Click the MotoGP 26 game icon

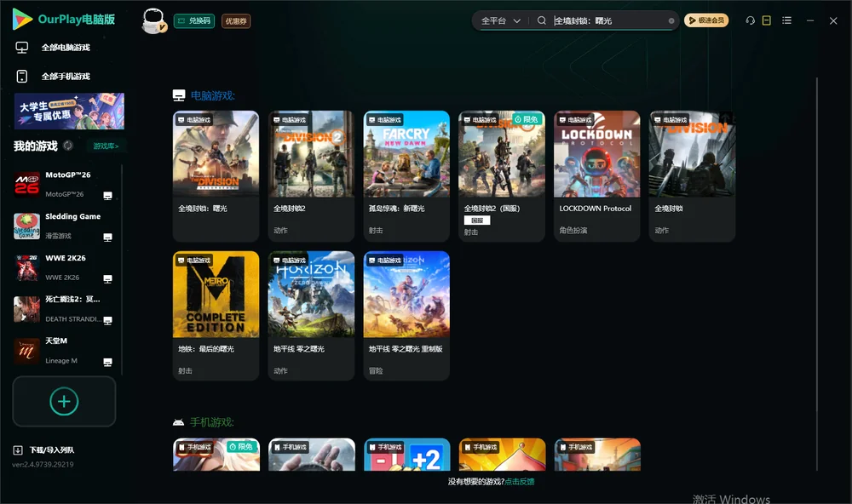point(26,184)
